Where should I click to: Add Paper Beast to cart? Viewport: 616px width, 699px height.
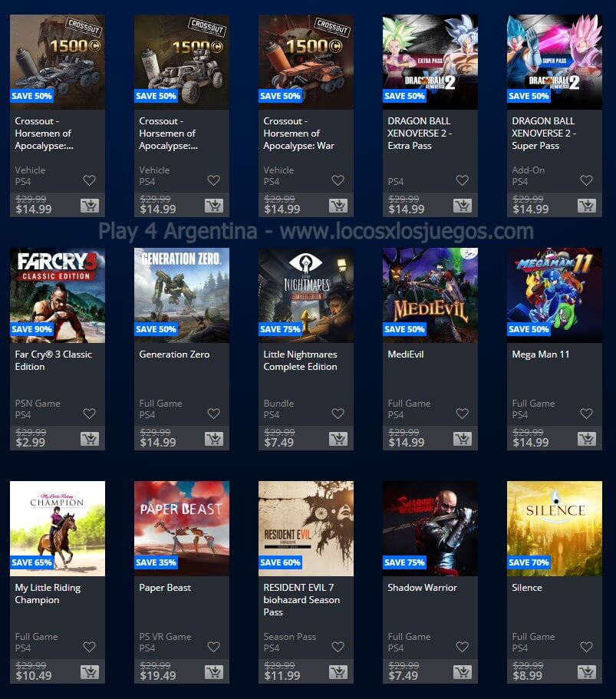point(214,672)
